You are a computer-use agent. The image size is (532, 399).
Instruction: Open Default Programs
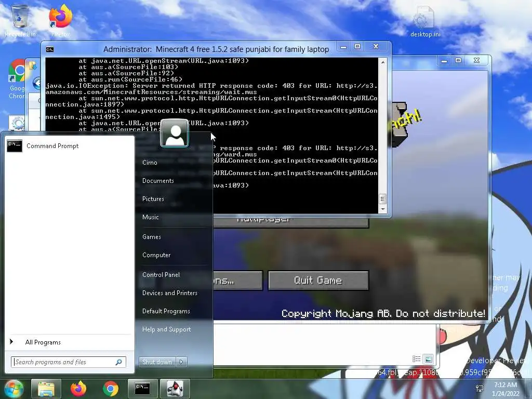[x=166, y=311]
